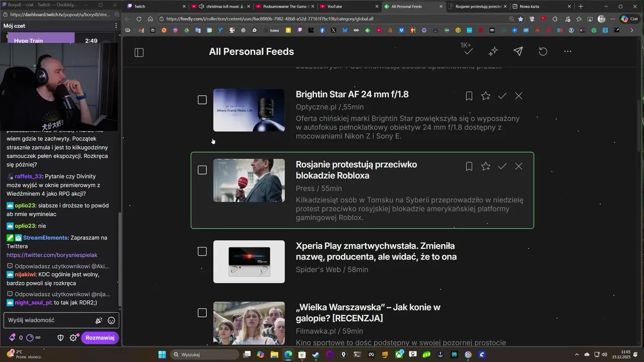
Task: Open source Spider's Web under Xperia article
Action: pos(318,269)
